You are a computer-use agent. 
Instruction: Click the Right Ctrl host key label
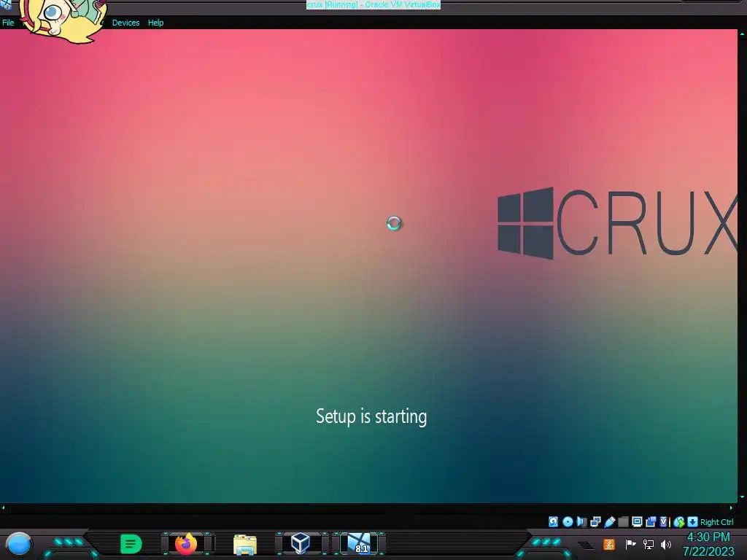[x=717, y=522]
